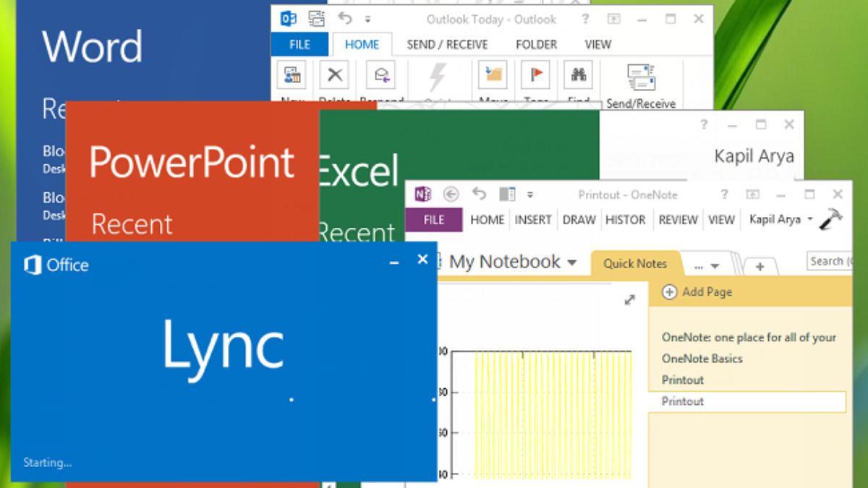The image size is (868, 488).
Task: Click Dock to Desktop icon in OneNote
Action: pos(507,194)
